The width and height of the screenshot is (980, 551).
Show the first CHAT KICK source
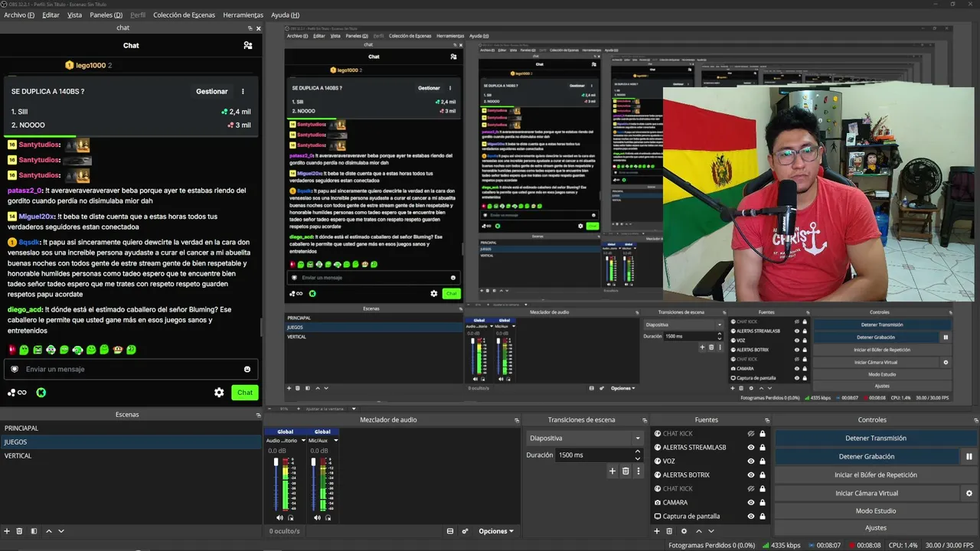(x=751, y=434)
